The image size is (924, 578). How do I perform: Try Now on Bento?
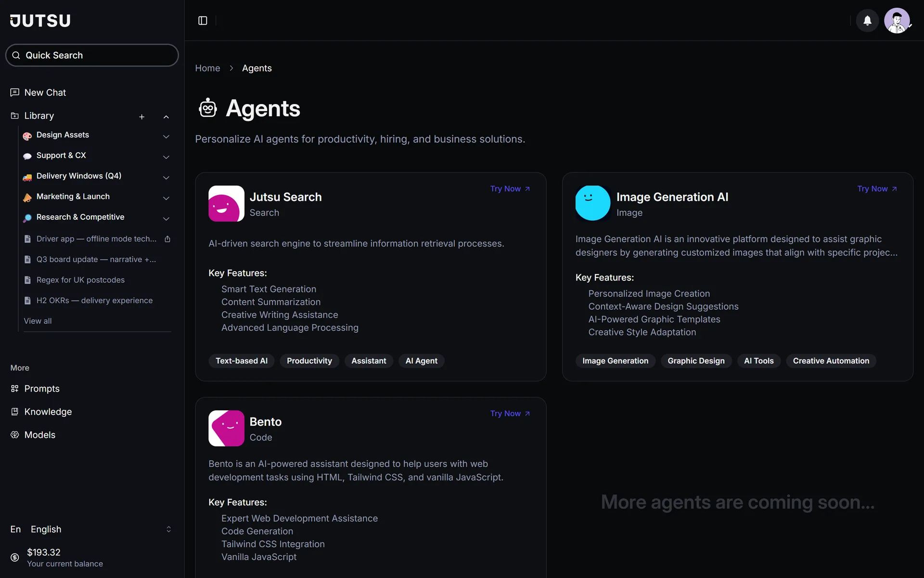(x=510, y=414)
